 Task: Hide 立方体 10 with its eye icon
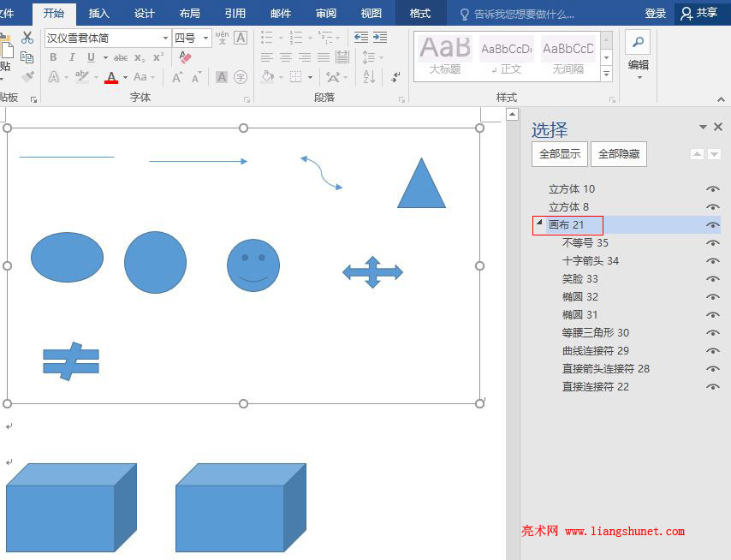tap(712, 189)
